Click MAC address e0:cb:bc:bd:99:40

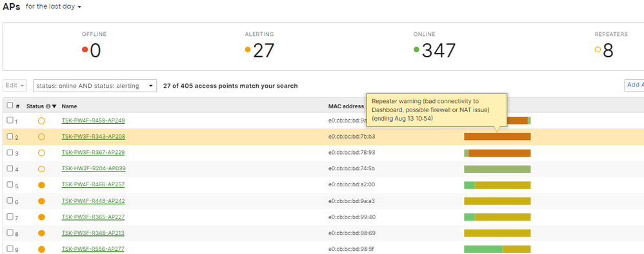point(352,217)
